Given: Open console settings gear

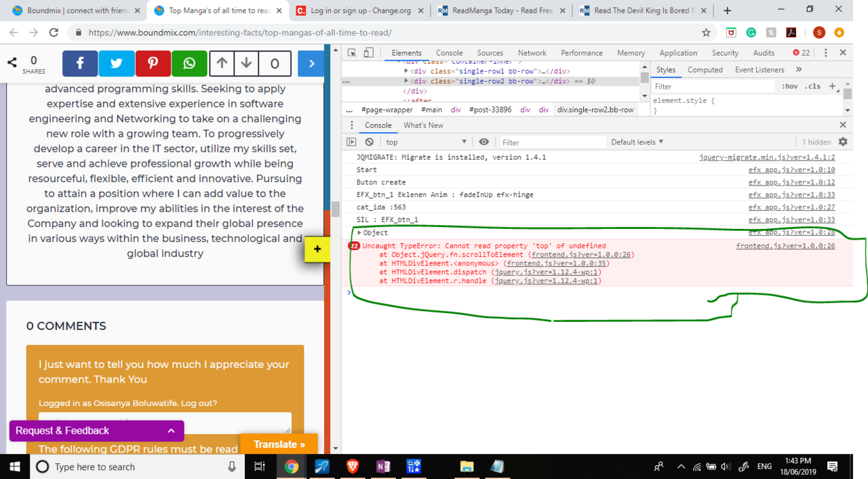Looking at the screenshot, I should coord(843,142).
